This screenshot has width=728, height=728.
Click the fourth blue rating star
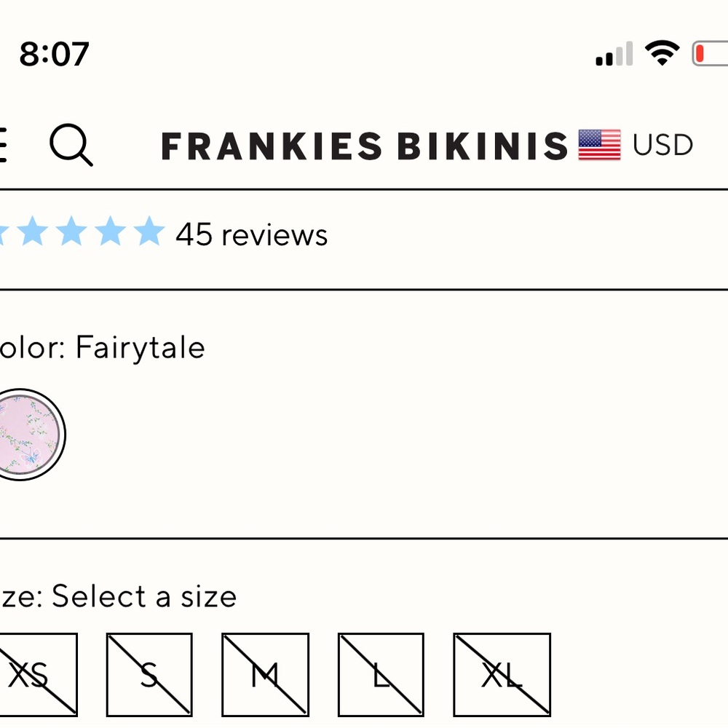tap(111, 230)
